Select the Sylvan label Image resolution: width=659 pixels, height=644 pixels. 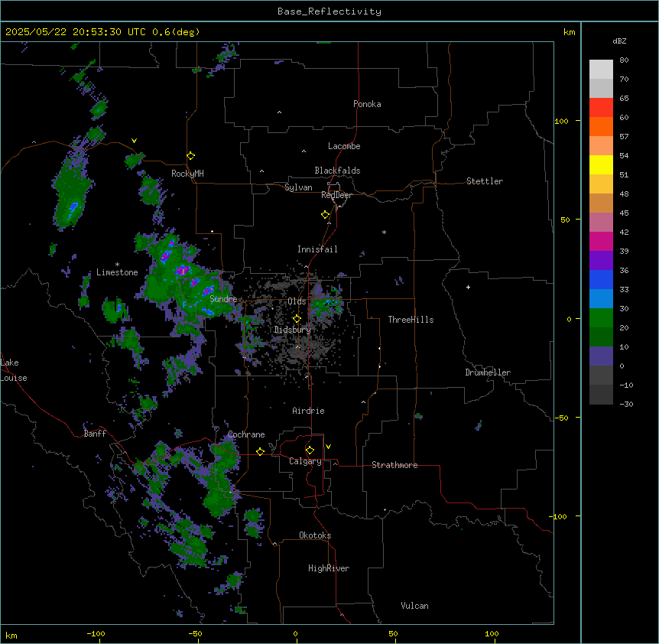point(298,187)
